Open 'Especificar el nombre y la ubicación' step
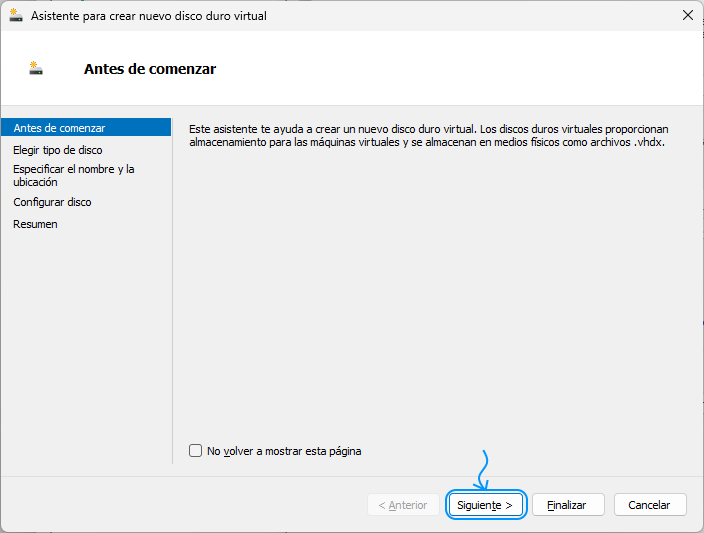 tap(74, 176)
